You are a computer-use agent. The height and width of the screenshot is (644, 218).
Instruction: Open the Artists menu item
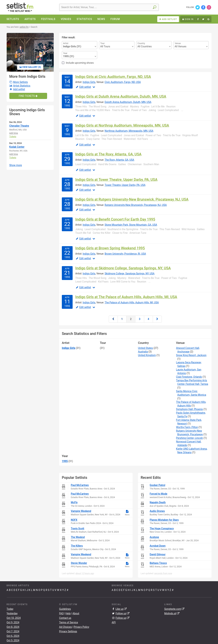tap(30, 19)
